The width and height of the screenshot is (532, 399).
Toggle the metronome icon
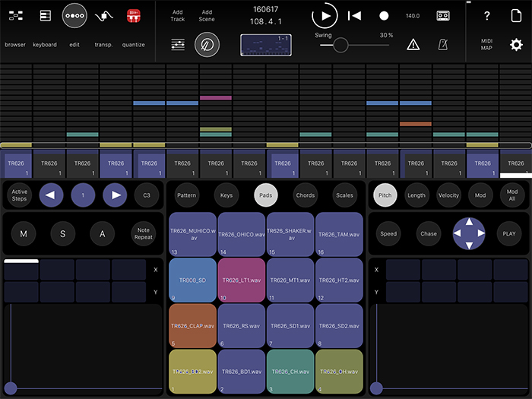[x=443, y=44]
